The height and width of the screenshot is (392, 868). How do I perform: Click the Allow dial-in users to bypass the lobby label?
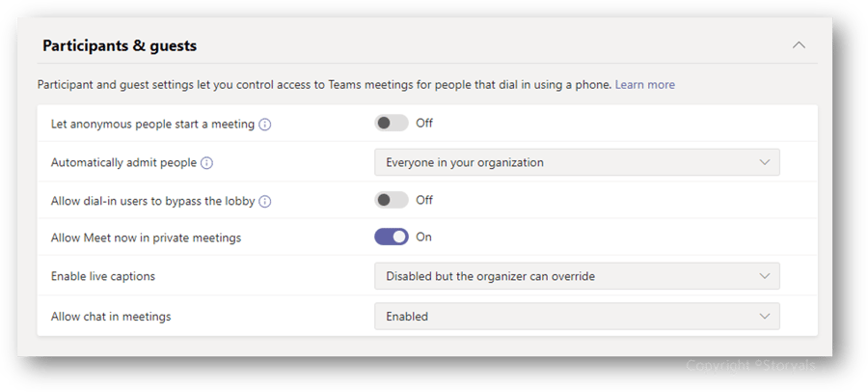tap(152, 201)
